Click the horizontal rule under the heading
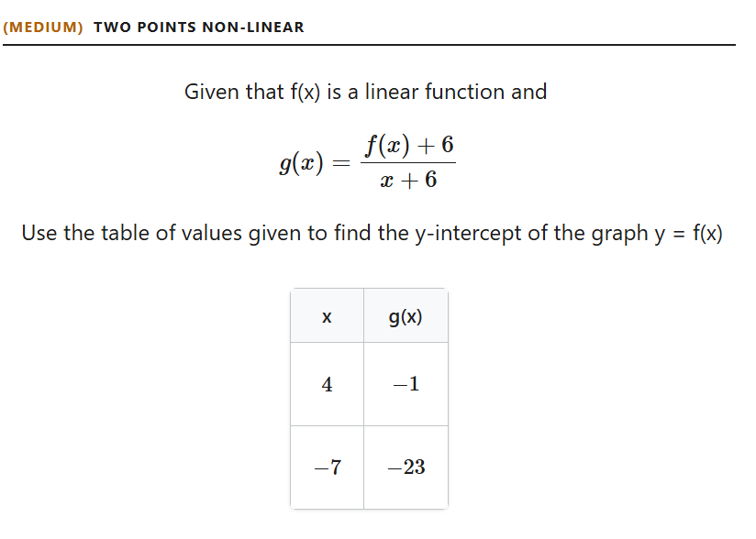This screenshot has height=539, width=756. coord(370,45)
